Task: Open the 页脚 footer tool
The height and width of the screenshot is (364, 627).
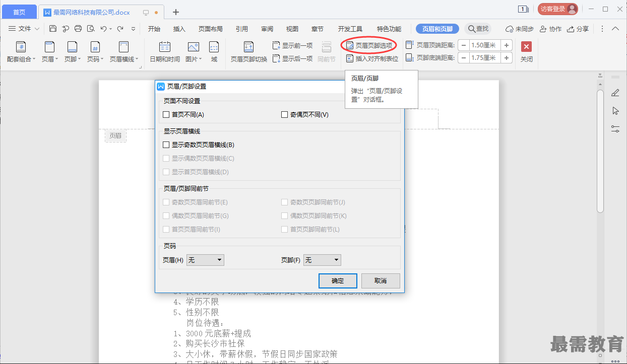Action: (73, 52)
